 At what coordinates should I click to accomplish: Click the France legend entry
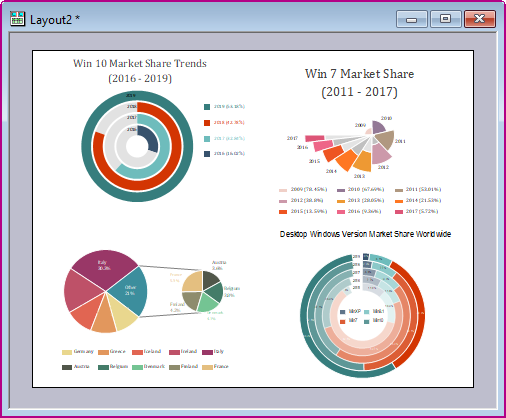click(215, 367)
